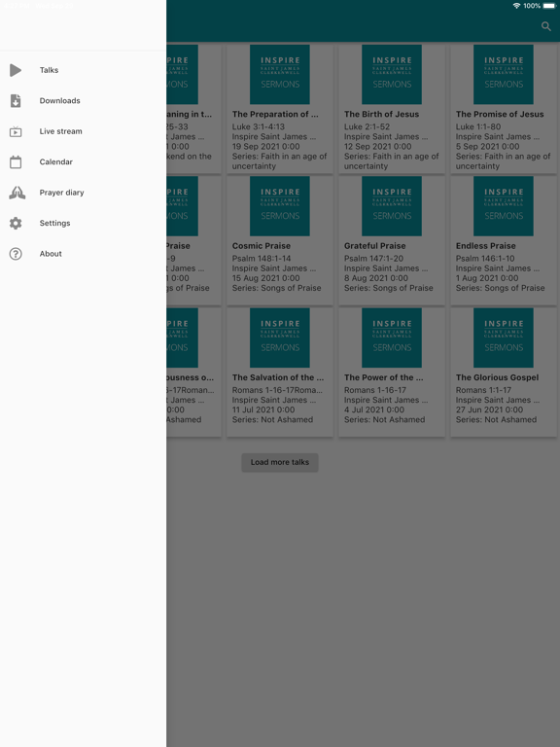Click the Live stream TV icon
Image resolution: width=560 pixels, height=747 pixels.
tap(16, 131)
